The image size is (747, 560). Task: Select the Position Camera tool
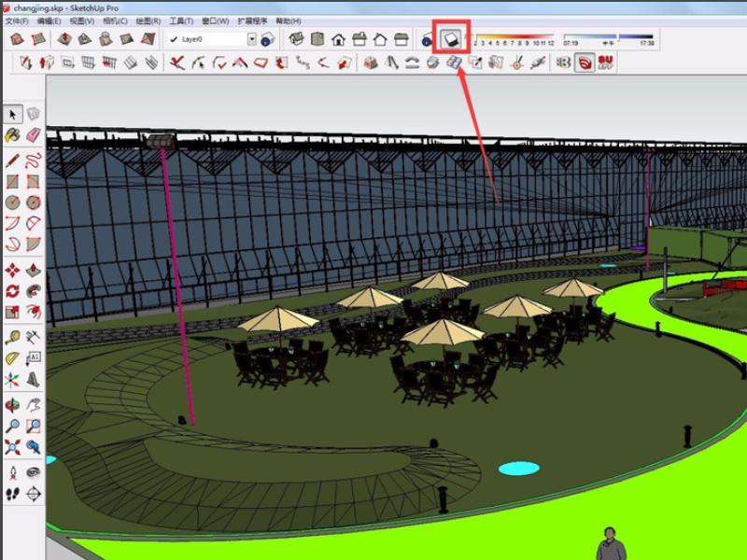(x=13, y=473)
